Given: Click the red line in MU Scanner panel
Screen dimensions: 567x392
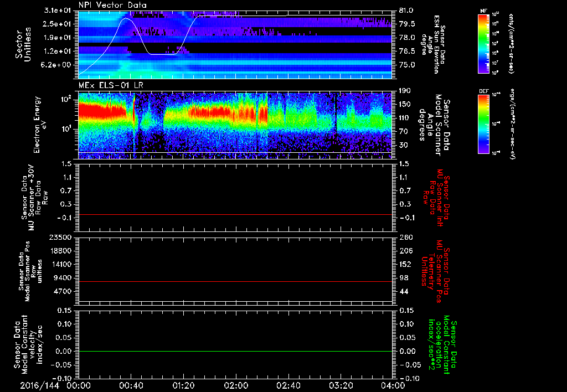Looking at the screenshot, I should (235, 214).
